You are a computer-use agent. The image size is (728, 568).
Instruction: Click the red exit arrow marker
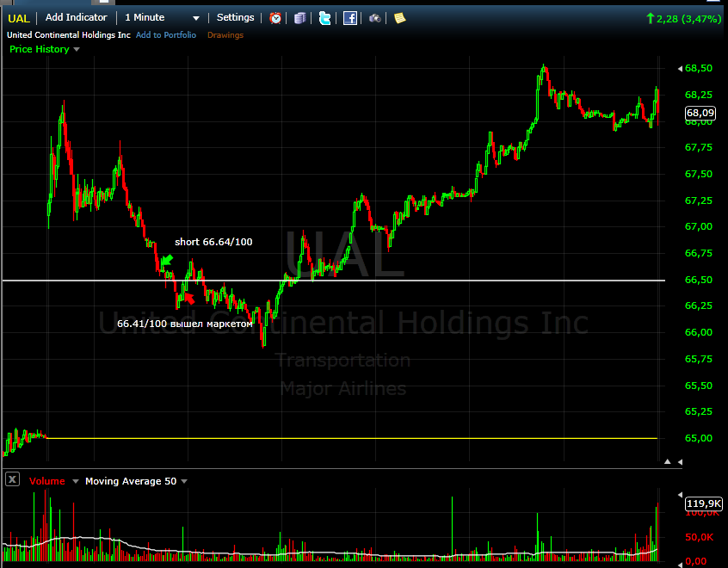pyautogui.click(x=189, y=299)
